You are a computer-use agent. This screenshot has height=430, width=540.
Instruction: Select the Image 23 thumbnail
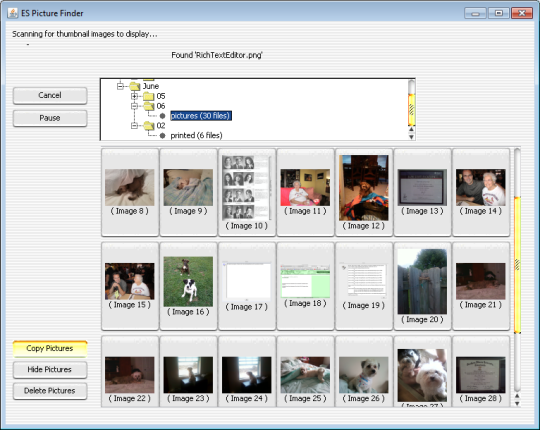tap(188, 372)
